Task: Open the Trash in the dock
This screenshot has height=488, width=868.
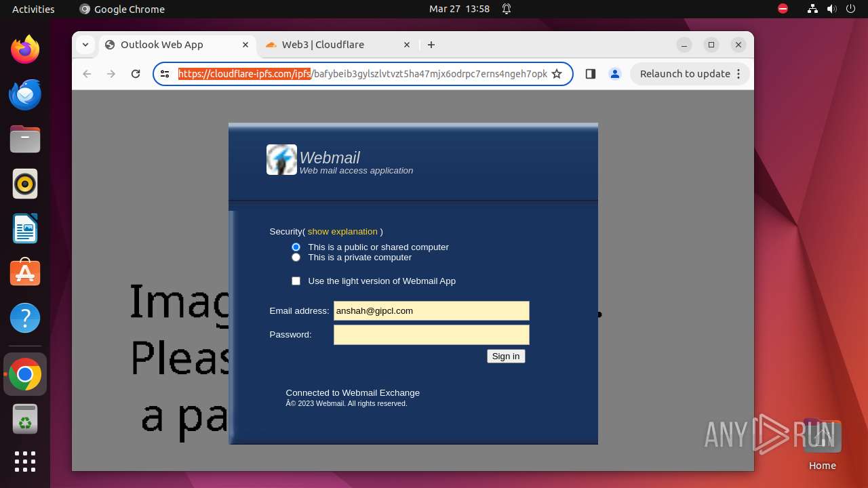Action: point(25,420)
